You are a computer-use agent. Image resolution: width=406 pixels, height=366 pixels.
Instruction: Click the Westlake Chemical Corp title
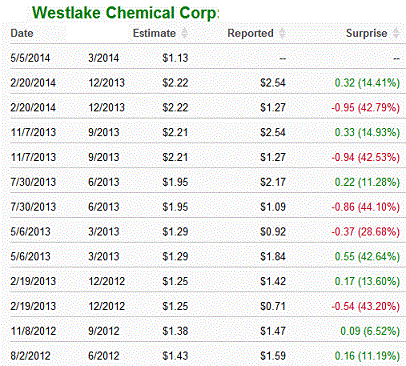[126, 13]
